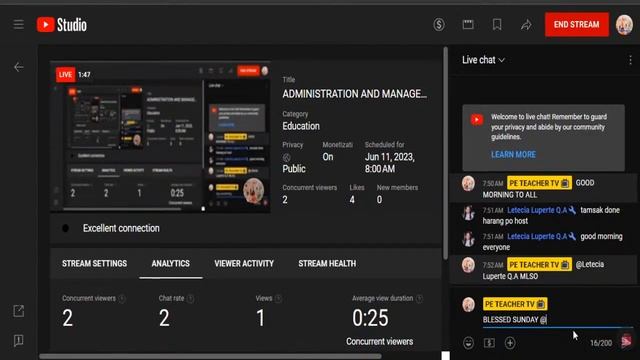Click the LIVE badge on preview
640x360 pixels.
coord(65,75)
